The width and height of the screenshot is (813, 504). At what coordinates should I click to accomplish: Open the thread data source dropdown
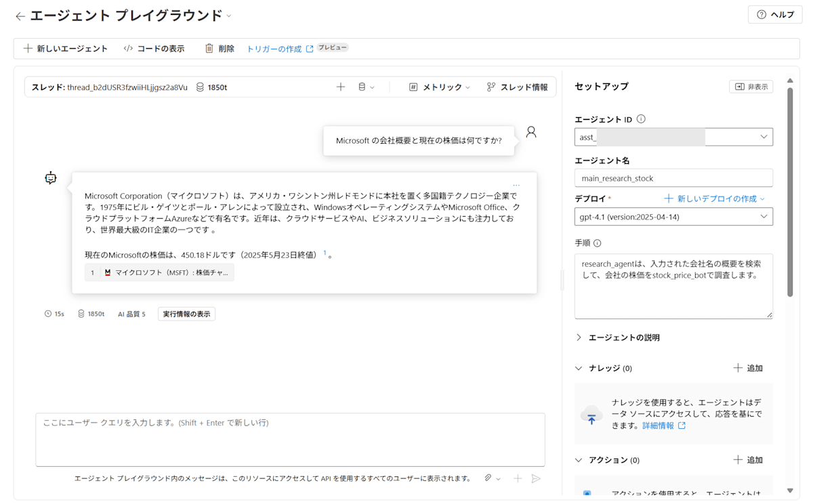(x=366, y=87)
